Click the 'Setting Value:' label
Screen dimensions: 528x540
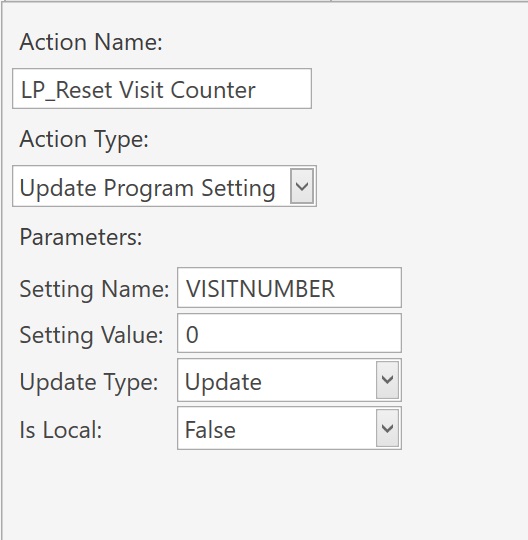(x=91, y=335)
